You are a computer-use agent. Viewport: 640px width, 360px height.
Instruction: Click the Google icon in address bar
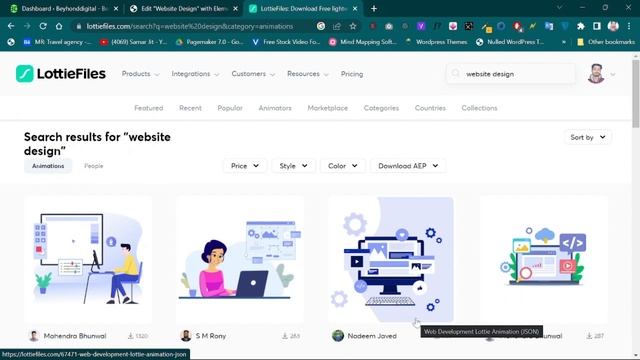pos(321,26)
